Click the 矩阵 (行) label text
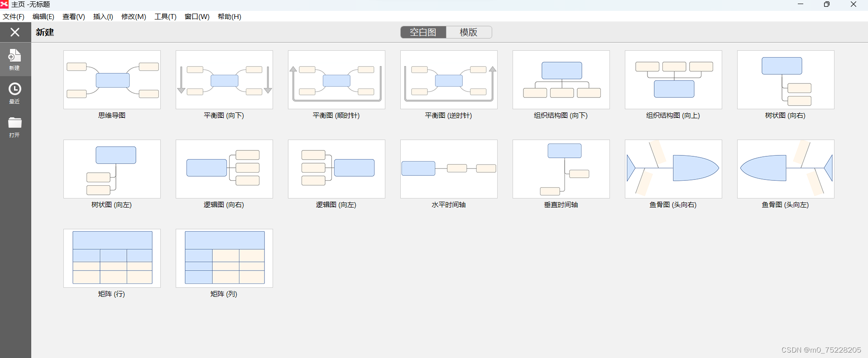 coord(111,294)
